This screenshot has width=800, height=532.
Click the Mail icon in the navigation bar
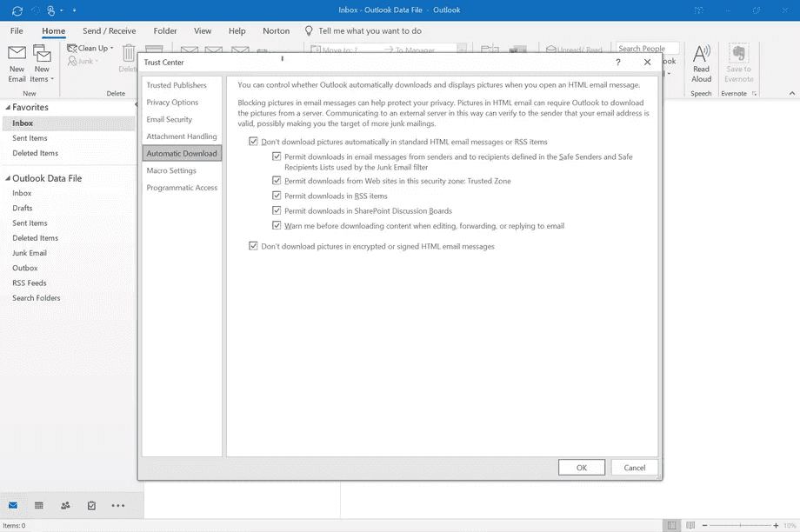coord(13,505)
